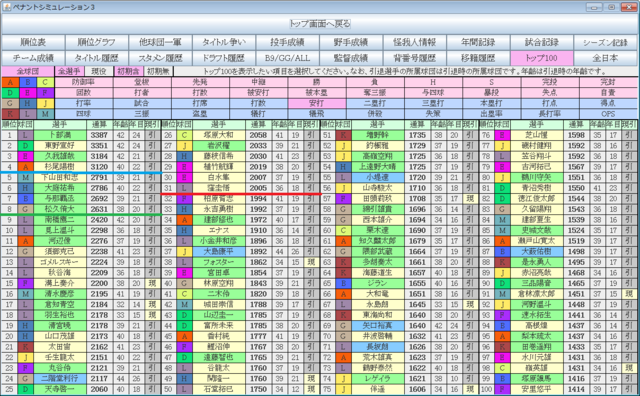Image resolution: width=640 pixels, height=396 pixels.
Task: Toggle the 全球団 all-teams filter
Action: click(28, 71)
